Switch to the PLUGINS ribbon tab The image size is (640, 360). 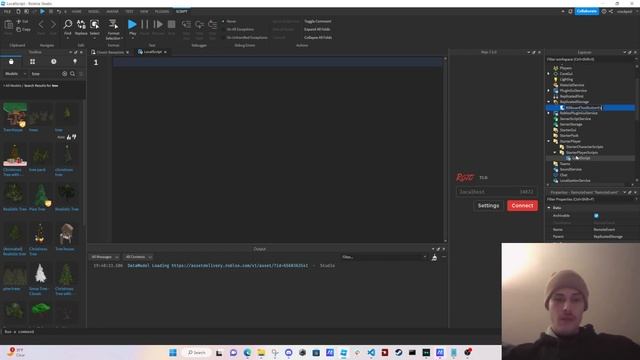tap(162, 11)
